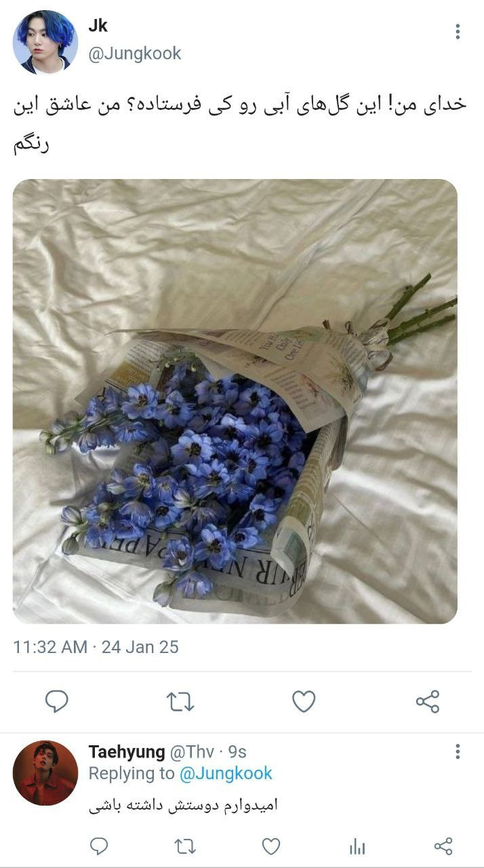Open the blue flower bouquet photo

(x=235, y=401)
